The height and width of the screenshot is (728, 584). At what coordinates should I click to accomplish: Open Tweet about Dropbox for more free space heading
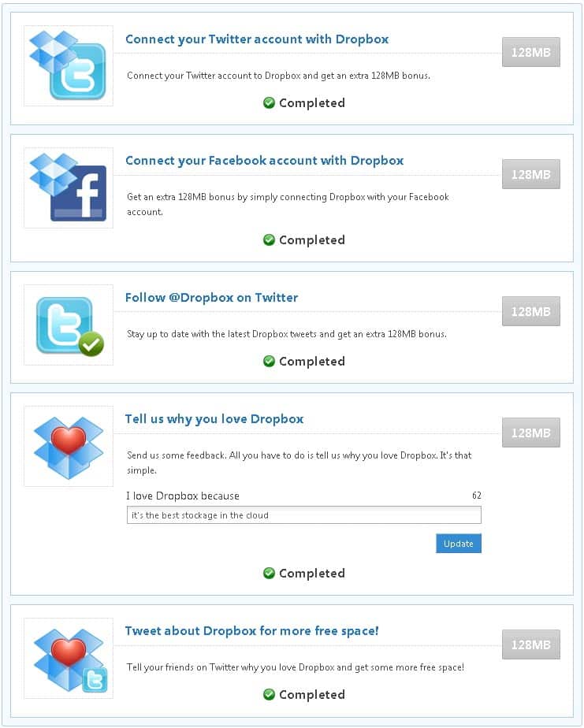click(252, 631)
